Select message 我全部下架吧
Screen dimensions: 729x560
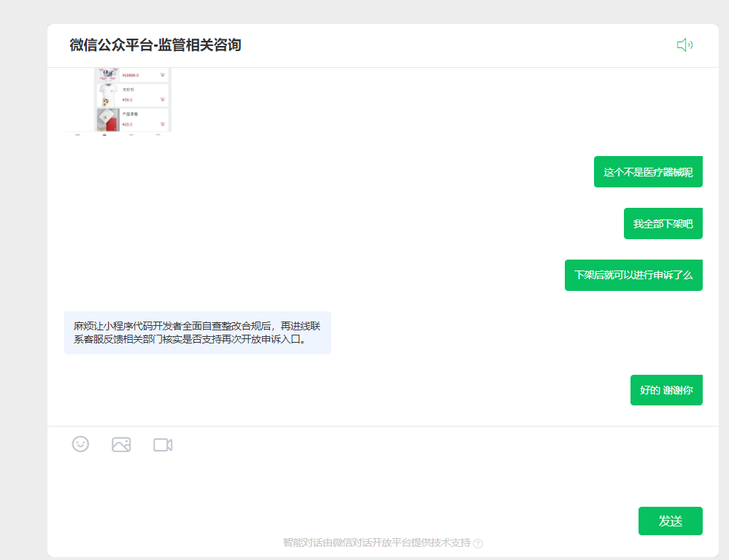coord(663,224)
